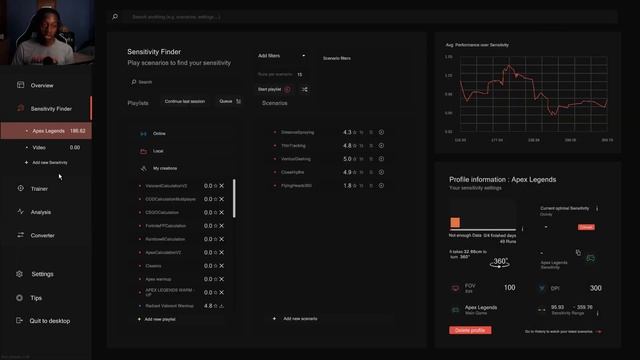Delete the Rainbow6Calculation playlist with X
The width and height of the screenshot is (640, 360).
coord(222,239)
